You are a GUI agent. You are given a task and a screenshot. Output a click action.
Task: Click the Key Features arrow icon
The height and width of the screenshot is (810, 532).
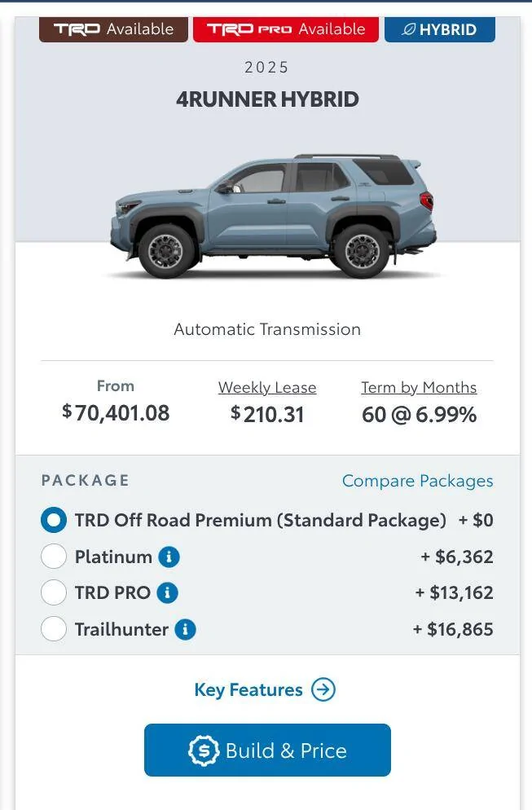323,689
